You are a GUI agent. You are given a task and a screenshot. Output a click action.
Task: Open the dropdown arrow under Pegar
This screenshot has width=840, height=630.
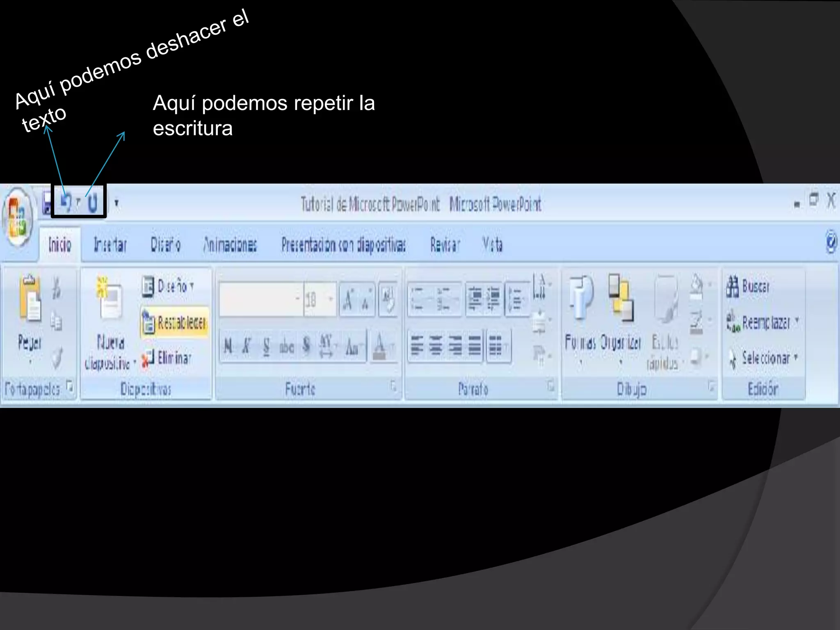(30, 362)
